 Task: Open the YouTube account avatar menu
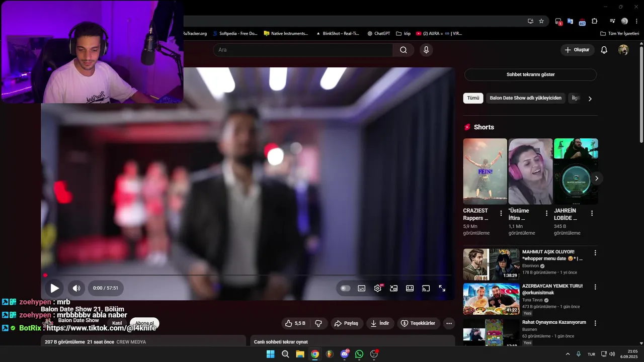pos(623,50)
